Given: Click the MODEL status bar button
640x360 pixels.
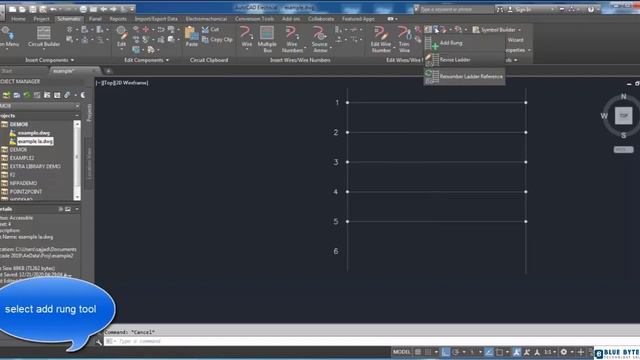Looking at the screenshot, I should 402,352.
